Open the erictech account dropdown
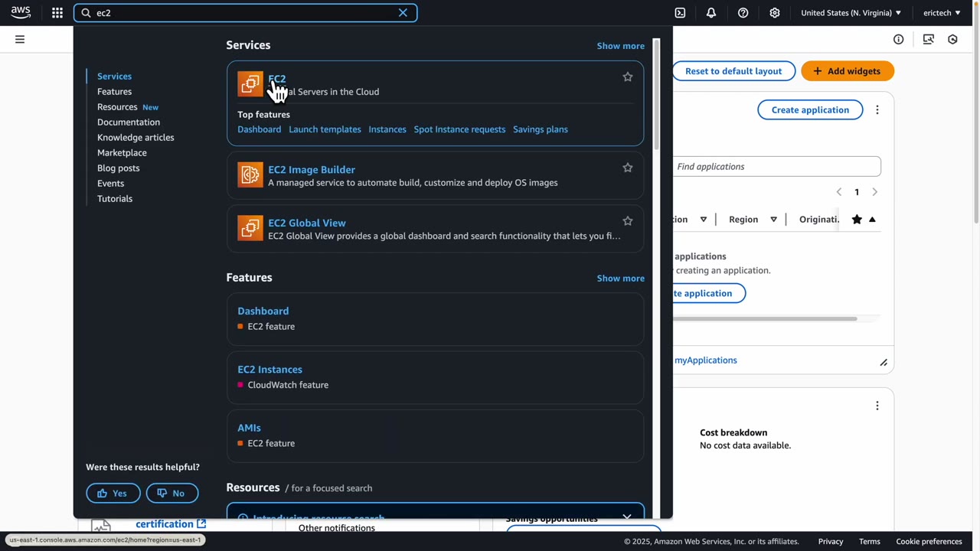This screenshot has height=551, width=980. point(942,13)
